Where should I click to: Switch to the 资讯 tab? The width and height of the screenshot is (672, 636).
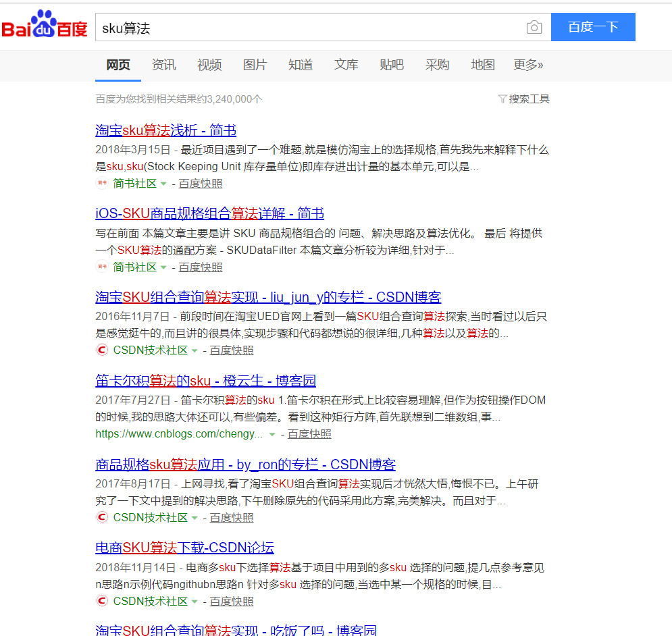tap(163, 65)
